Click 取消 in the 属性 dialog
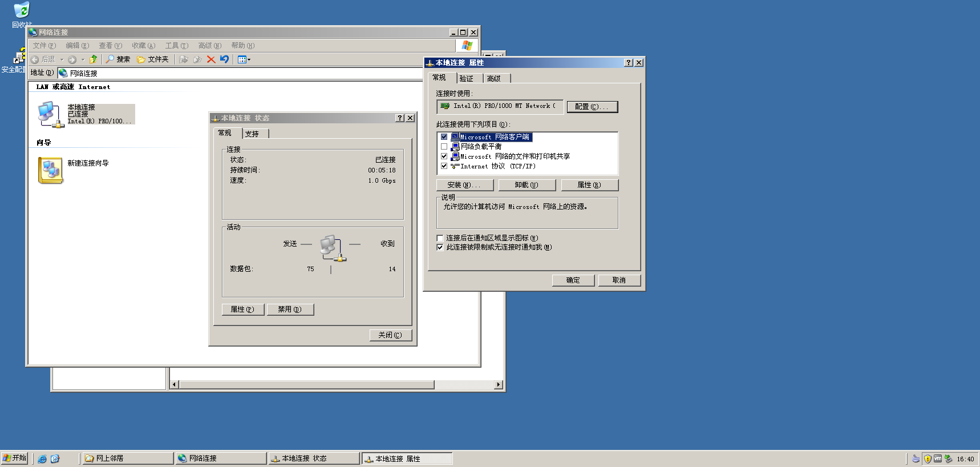The height and width of the screenshot is (467, 980). (x=619, y=280)
